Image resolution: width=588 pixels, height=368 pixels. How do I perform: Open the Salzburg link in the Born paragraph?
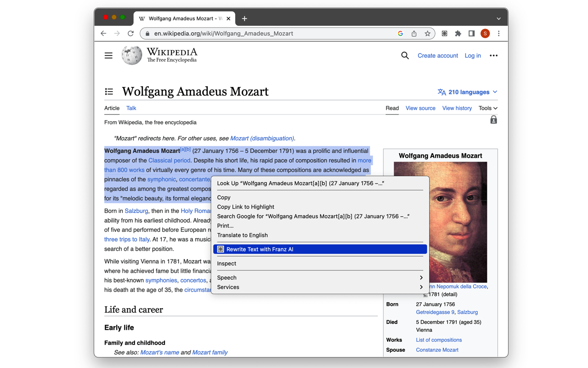pos(136,211)
